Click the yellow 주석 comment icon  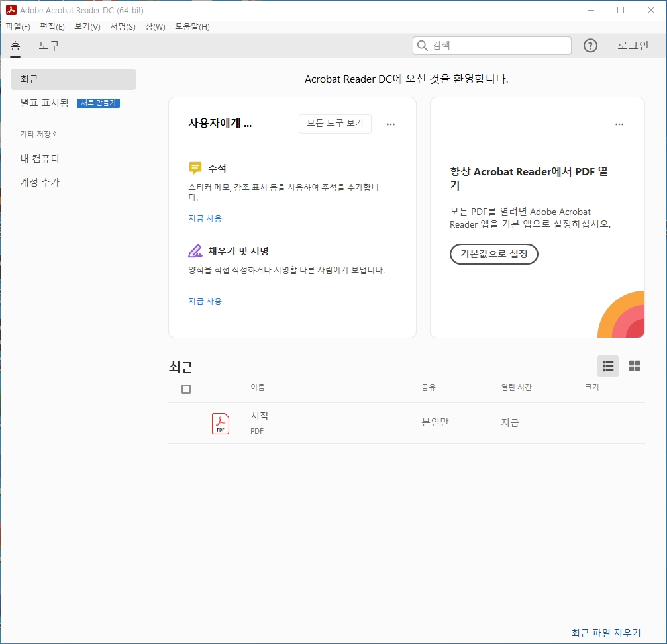point(195,168)
